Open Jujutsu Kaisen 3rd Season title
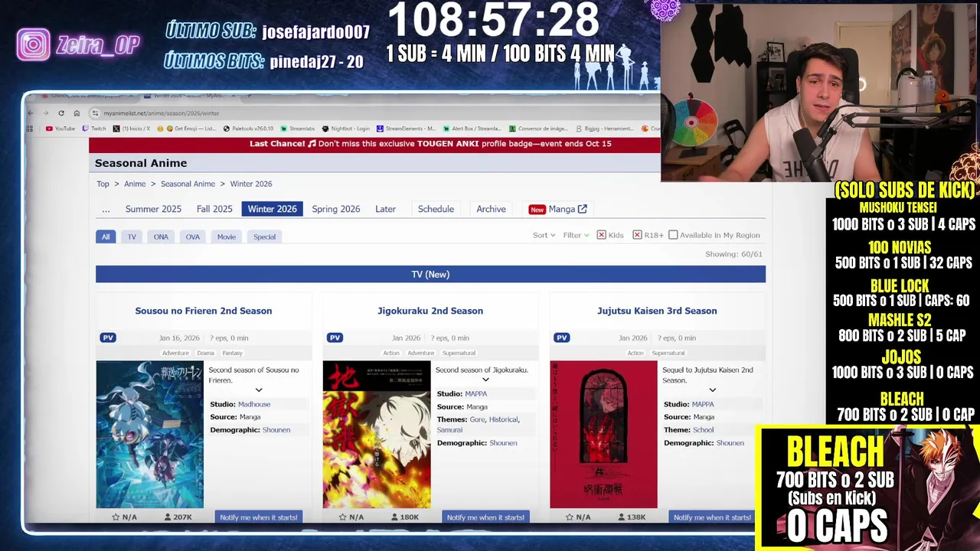 pyautogui.click(x=657, y=311)
